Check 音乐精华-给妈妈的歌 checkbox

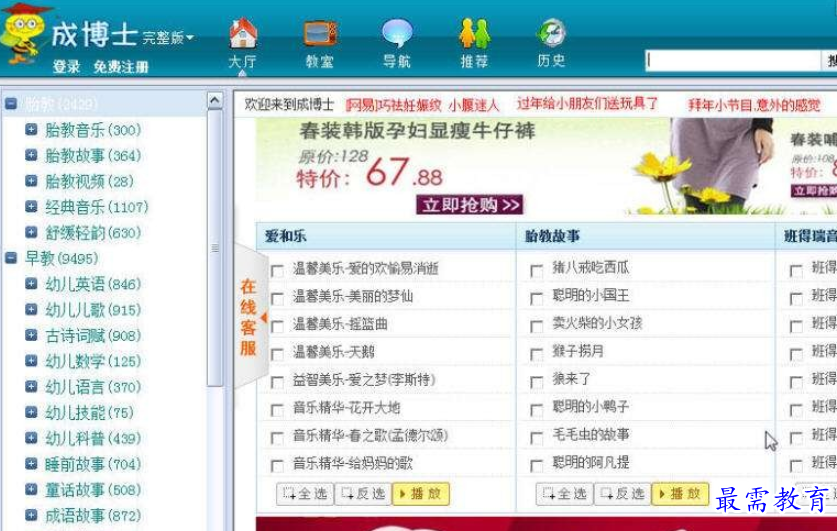click(x=277, y=466)
